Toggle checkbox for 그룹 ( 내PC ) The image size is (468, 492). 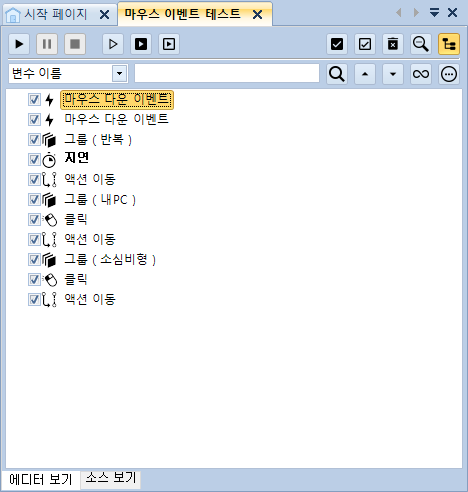point(34,199)
